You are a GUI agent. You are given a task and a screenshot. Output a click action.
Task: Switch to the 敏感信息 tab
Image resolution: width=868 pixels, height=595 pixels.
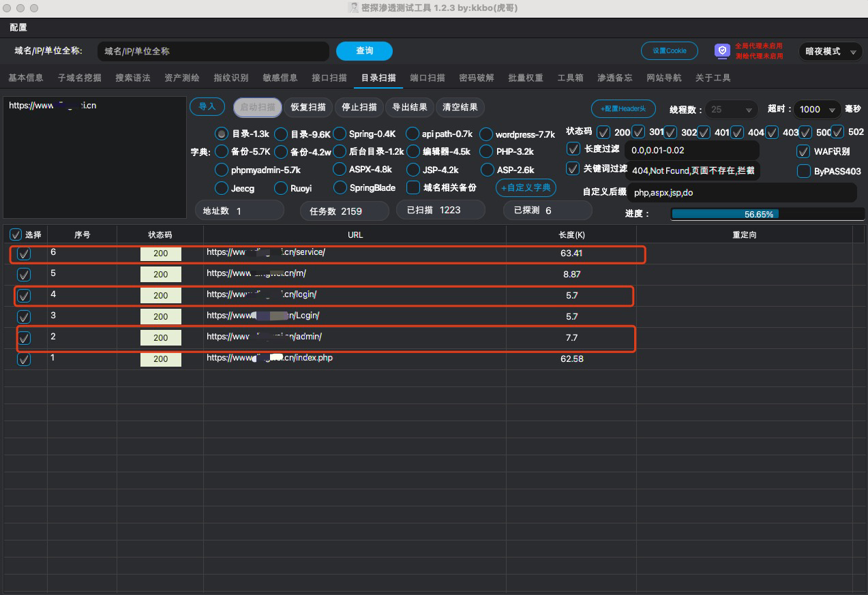pyautogui.click(x=280, y=78)
